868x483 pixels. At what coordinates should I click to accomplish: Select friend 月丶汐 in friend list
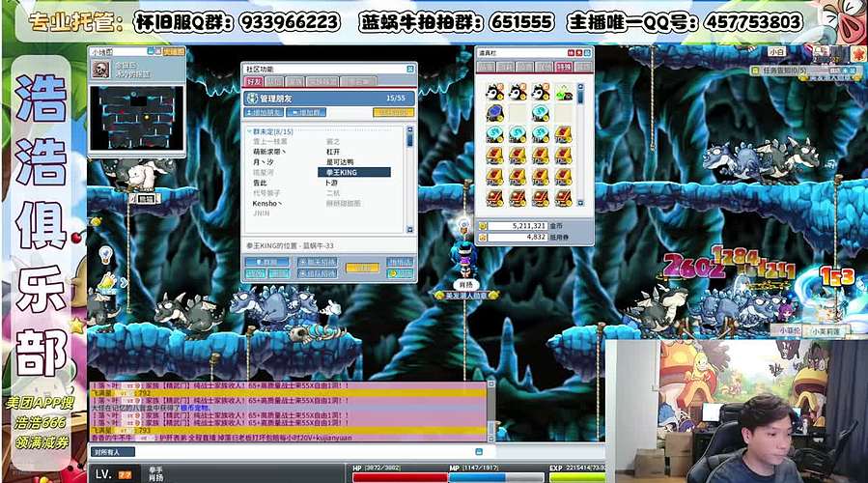click(263, 161)
